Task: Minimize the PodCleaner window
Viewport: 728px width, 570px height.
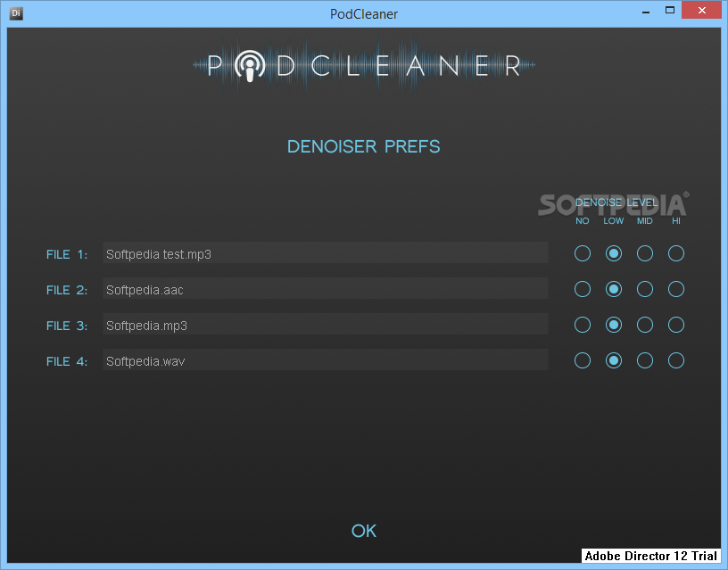Action: (x=645, y=11)
